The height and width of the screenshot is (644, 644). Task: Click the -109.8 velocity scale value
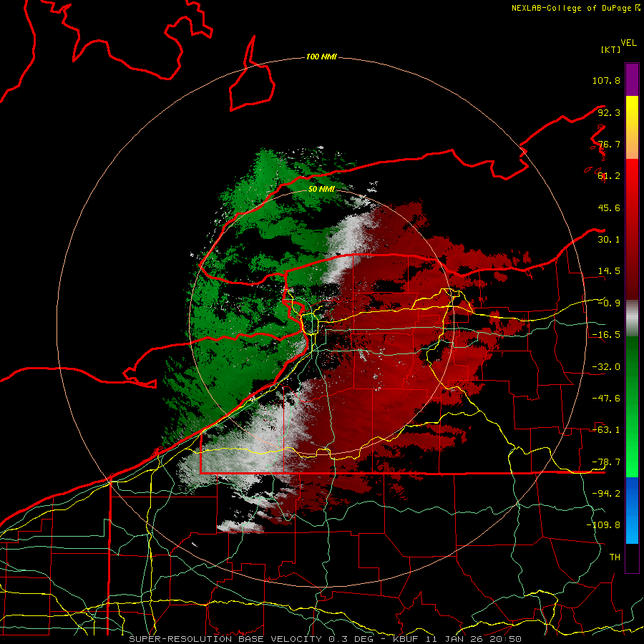(x=603, y=525)
